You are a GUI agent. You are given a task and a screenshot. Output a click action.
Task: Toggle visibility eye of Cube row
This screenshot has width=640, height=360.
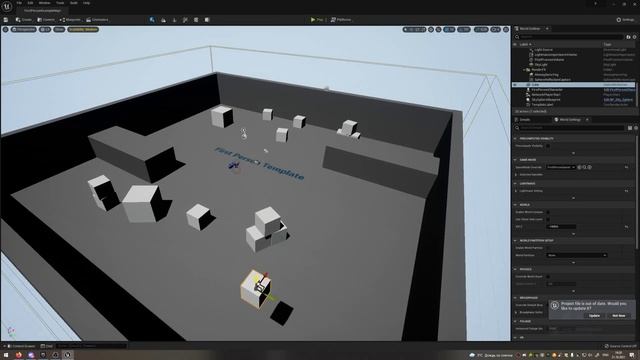point(515,84)
